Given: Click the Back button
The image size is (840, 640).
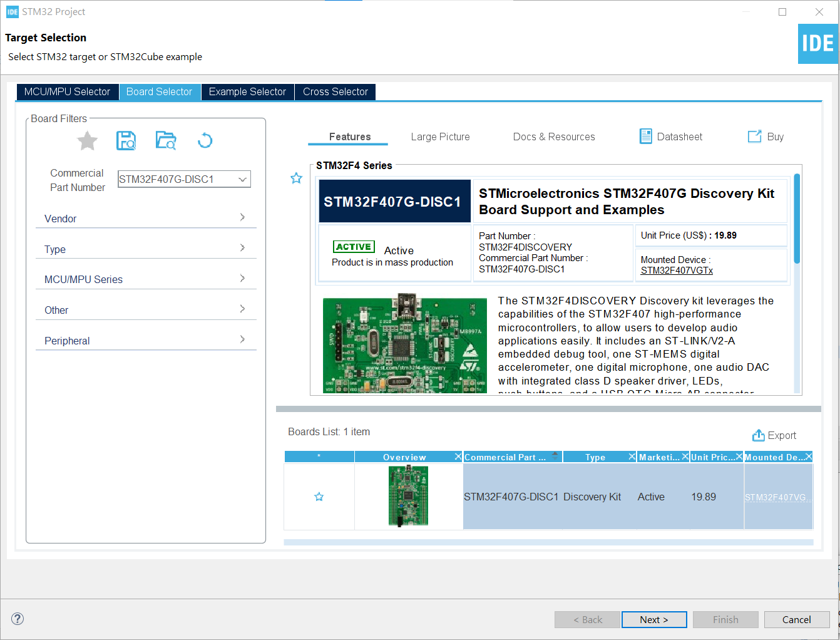Looking at the screenshot, I should [587, 619].
